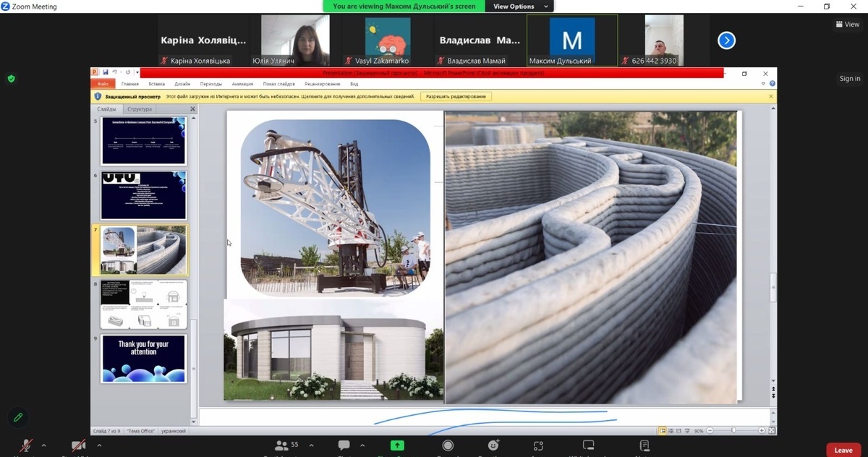
Task: Unmute the microphone in Zoom toolbar
Action: coord(27,446)
